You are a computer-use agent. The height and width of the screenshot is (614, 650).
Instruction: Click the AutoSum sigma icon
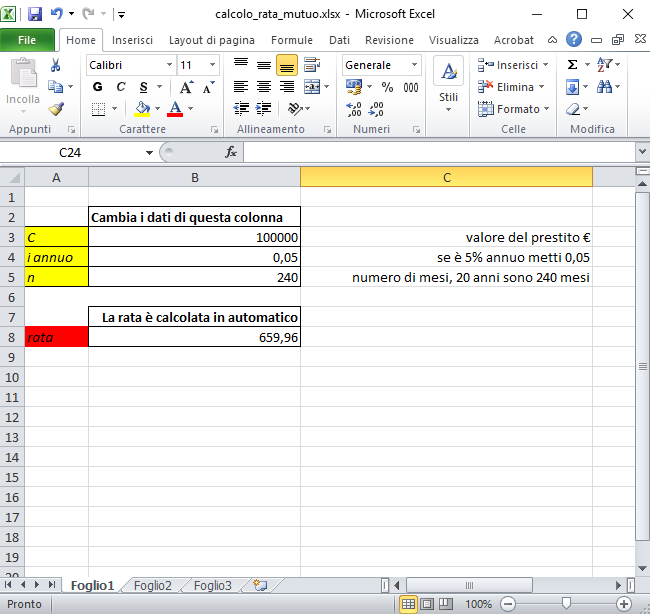click(x=572, y=65)
